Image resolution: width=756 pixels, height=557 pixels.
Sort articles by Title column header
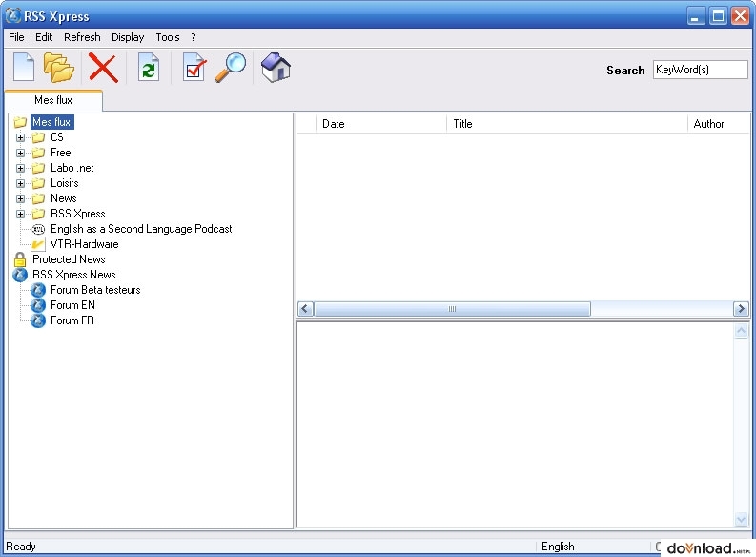click(x=566, y=124)
